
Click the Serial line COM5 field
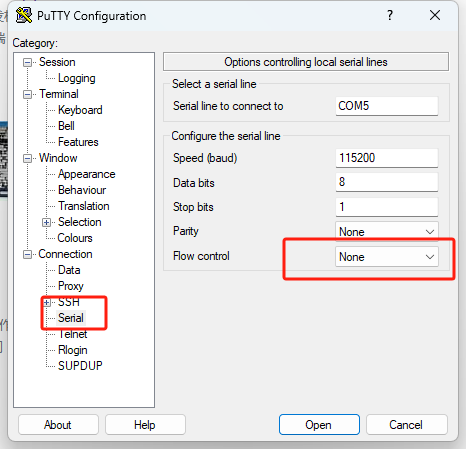click(387, 106)
